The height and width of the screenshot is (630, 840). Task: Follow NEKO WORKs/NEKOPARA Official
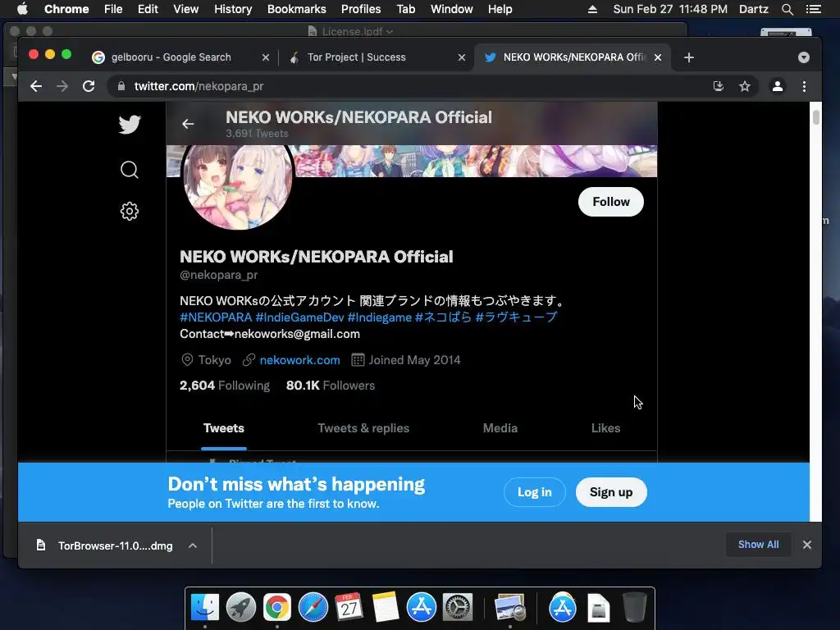tap(610, 202)
